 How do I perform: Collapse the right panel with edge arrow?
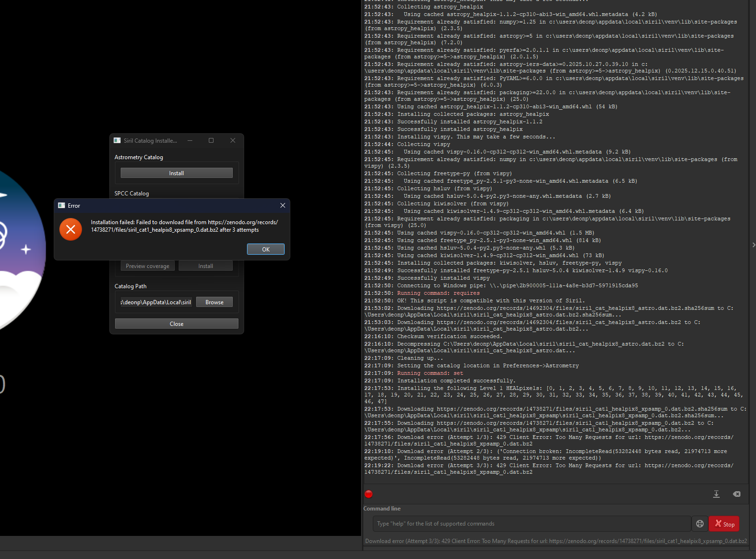[x=754, y=245]
